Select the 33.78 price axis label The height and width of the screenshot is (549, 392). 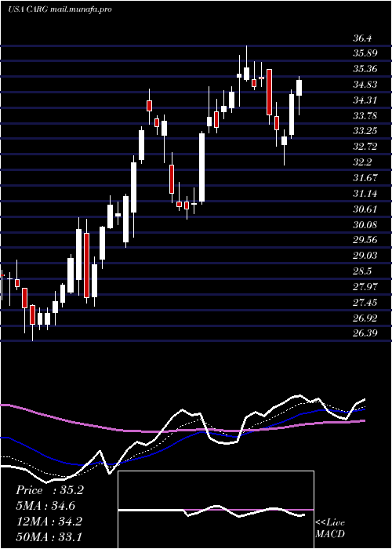(x=365, y=115)
